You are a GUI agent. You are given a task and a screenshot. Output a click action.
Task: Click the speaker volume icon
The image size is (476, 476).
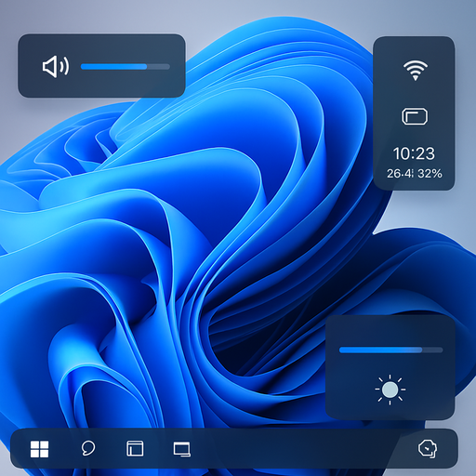click(56, 66)
